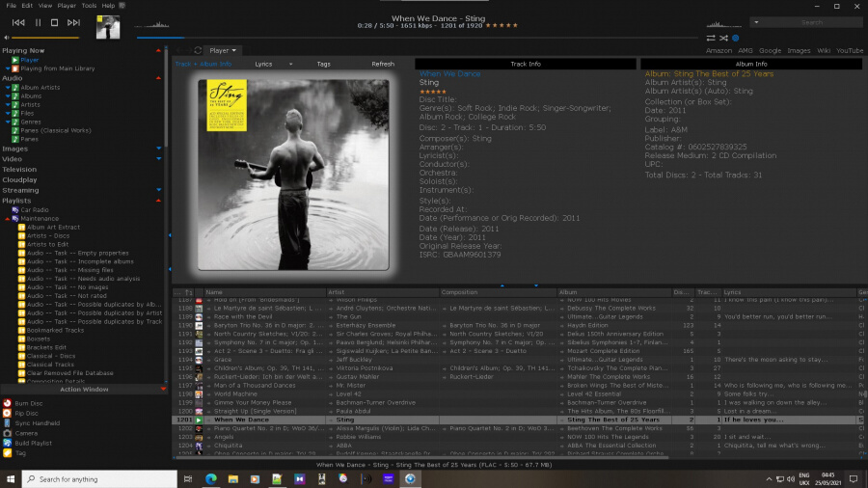Set fifth star rating in the top display
This screenshot has height=488, width=868.
pos(515,25)
